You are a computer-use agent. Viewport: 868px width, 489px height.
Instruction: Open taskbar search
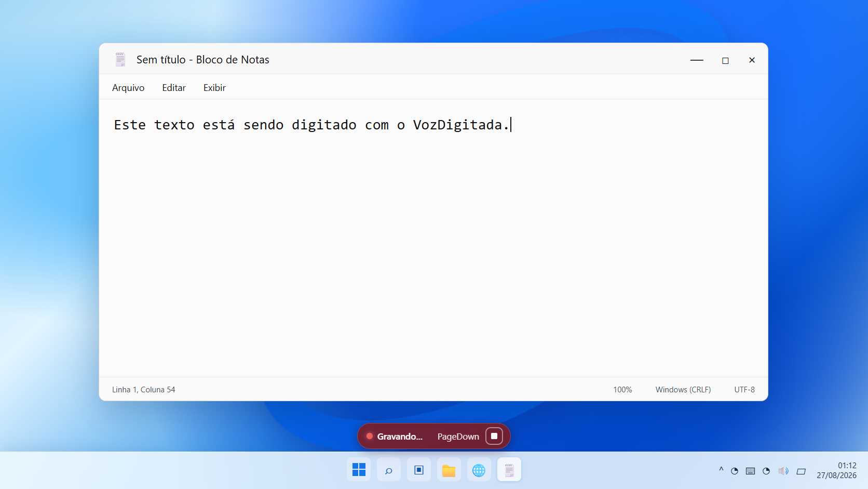point(389,470)
